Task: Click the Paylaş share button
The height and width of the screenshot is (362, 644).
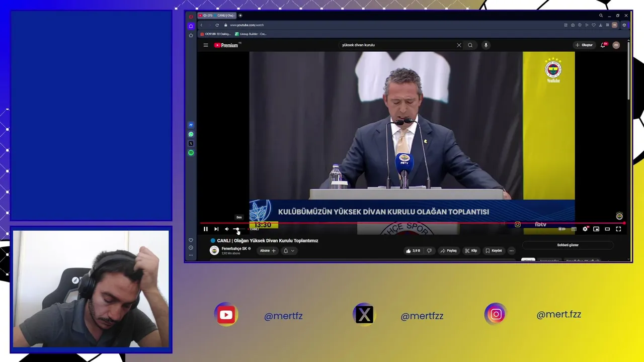Action: (449, 250)
